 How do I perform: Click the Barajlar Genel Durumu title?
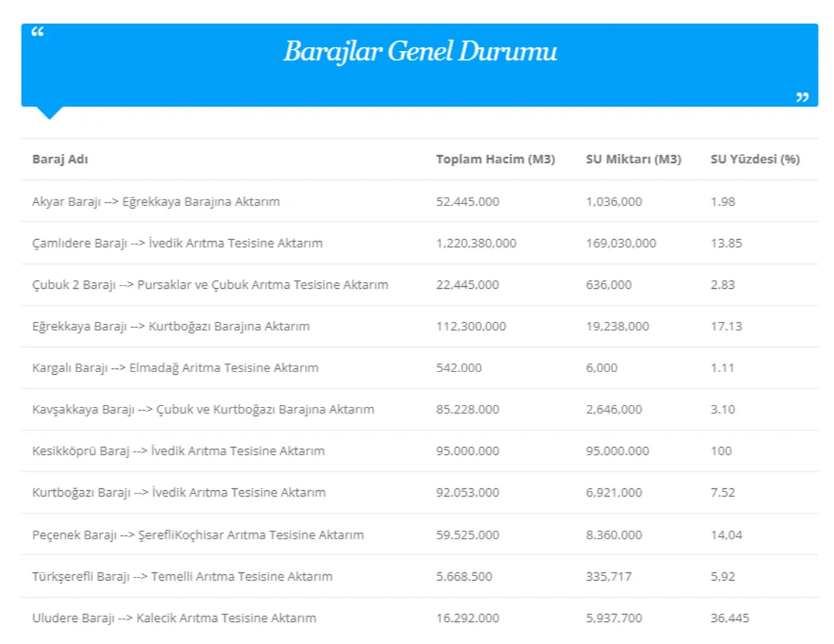click(x=420, y=51)
